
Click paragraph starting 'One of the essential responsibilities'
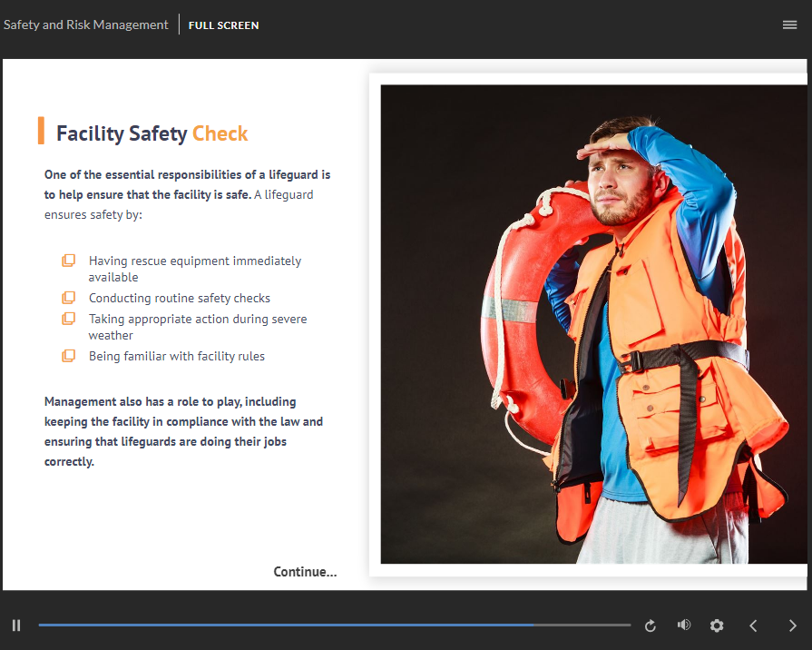(187, 194)
